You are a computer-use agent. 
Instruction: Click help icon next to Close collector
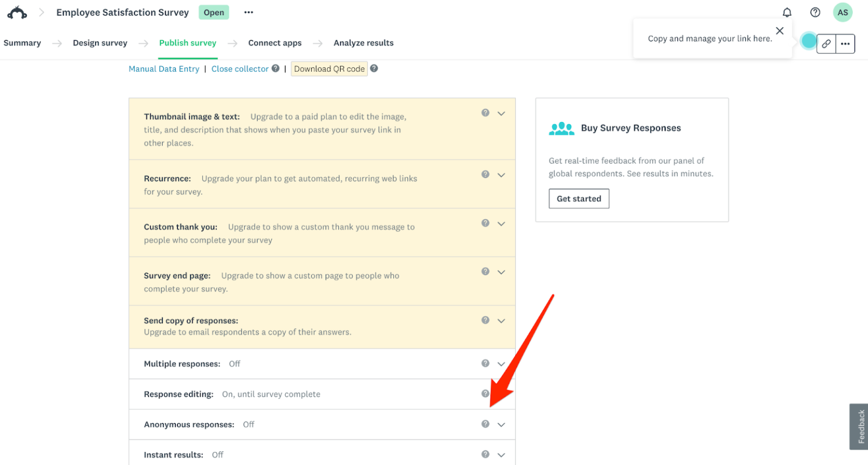coord(275,68)
